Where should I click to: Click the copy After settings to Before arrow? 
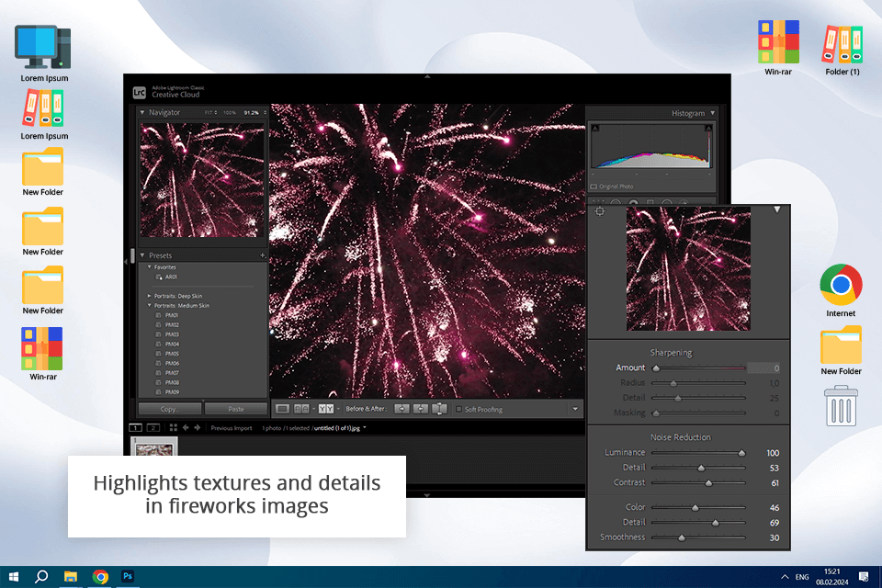pyautogui.click(x=420, y=409)
